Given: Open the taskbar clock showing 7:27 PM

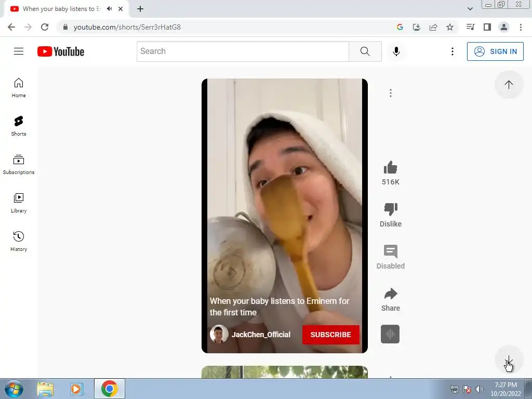Looking at the screenshot, I should click(506, 389).
